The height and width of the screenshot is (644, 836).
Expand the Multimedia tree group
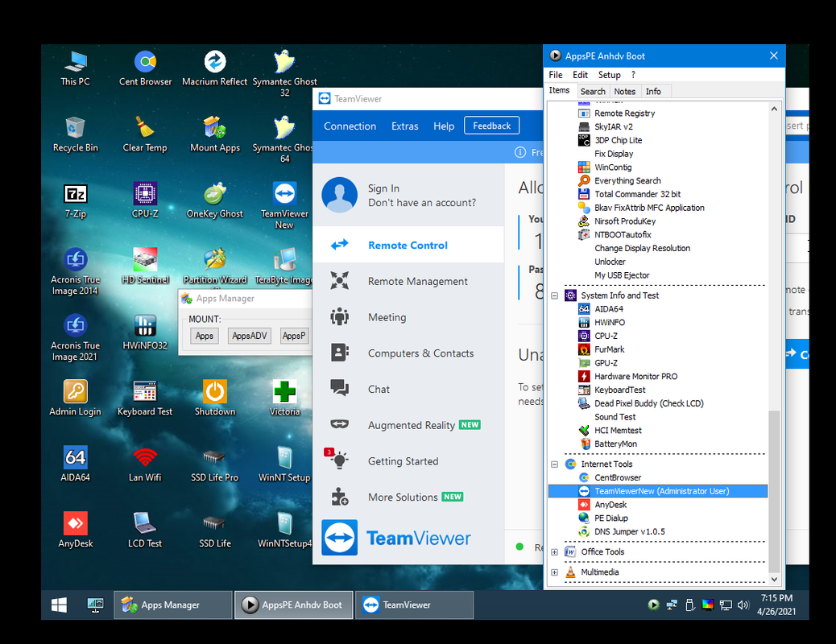click(554, 572)
